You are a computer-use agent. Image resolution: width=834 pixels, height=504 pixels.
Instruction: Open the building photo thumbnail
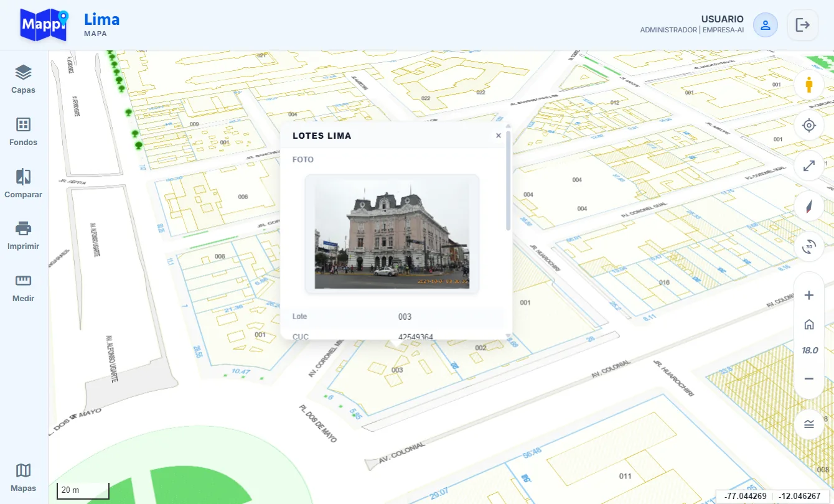point(392,234)
